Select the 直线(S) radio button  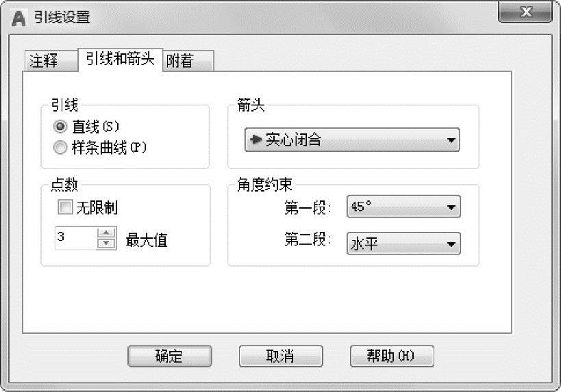[60, 127]
